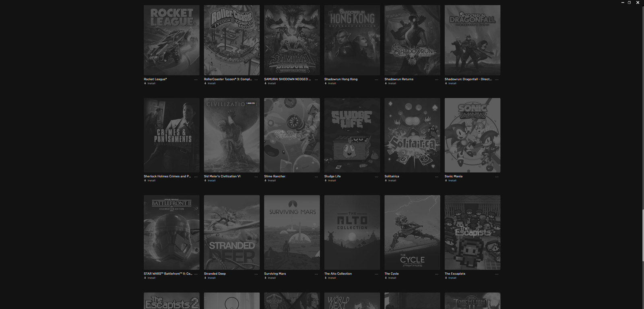Image resolution: width=644 pixels, height=309 pixels.
Task: Open The Escapists 2 cover at bottom
Action: (x=171, y=301)
